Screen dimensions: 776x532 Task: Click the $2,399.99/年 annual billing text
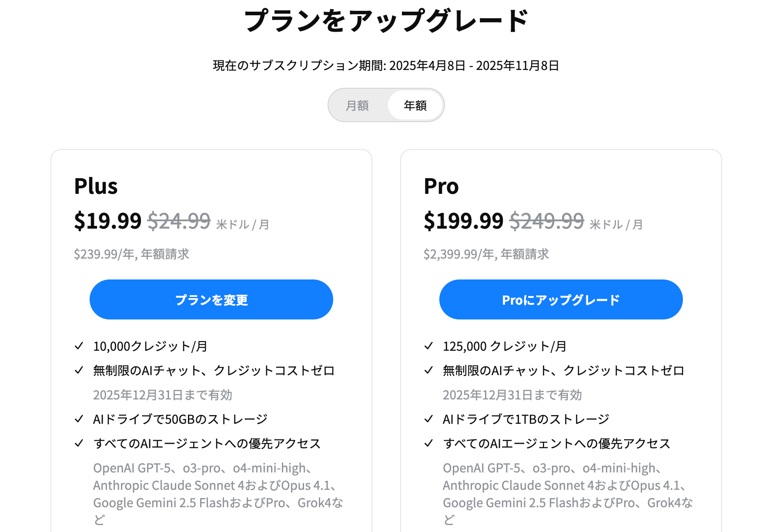coord(486,254)
